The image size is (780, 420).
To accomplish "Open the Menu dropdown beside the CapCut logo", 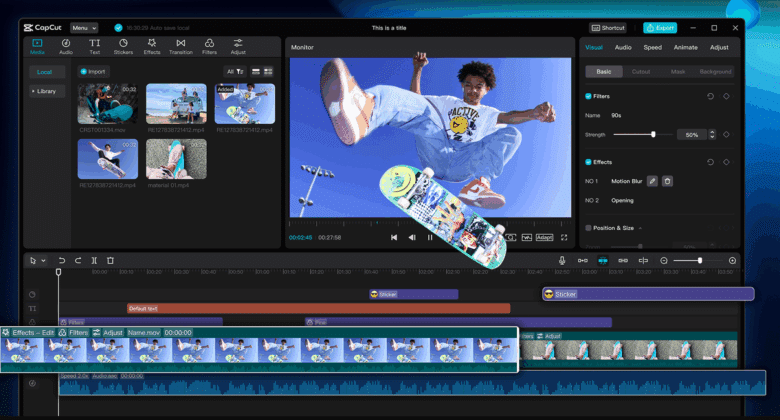I will point(84,28).
